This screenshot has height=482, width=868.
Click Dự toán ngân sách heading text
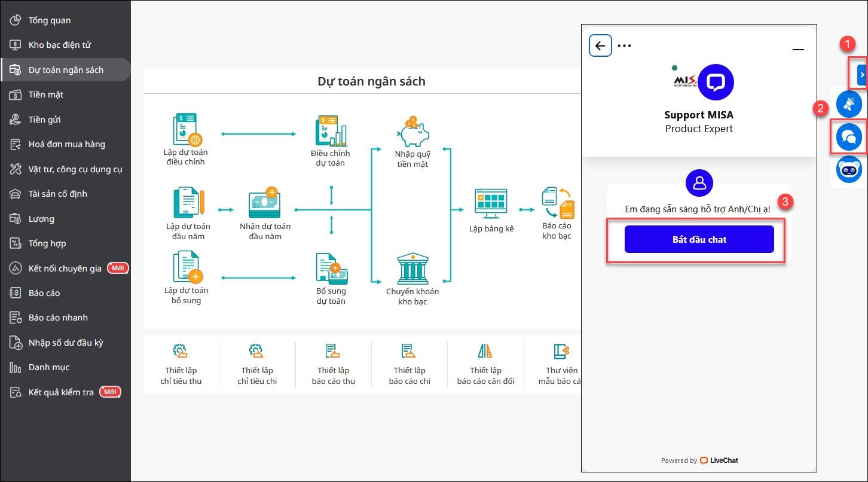click(371, 81)
